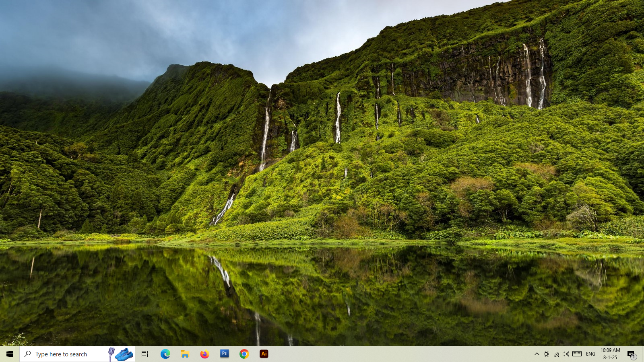
Task: Switch input language via ENG indicator
Action: (590, 354)
